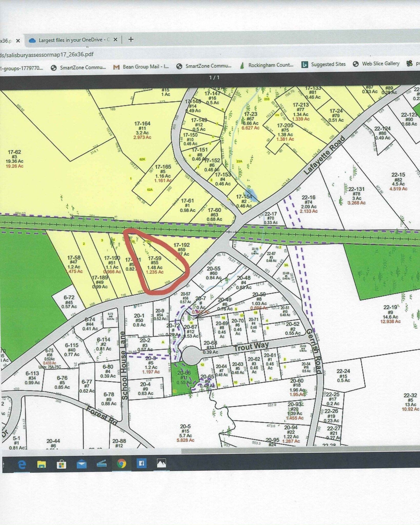
Task: Open Facebook app from the taskbar
Action: (x=141, y=463)
